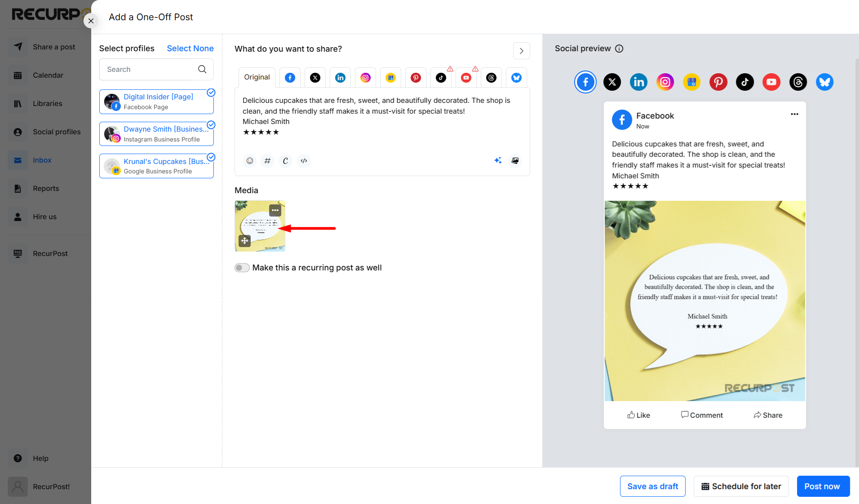The width and height of the screenshot is (859, 504).
Task: Show the Google Business social preview
Action: (x=691, y=82)
